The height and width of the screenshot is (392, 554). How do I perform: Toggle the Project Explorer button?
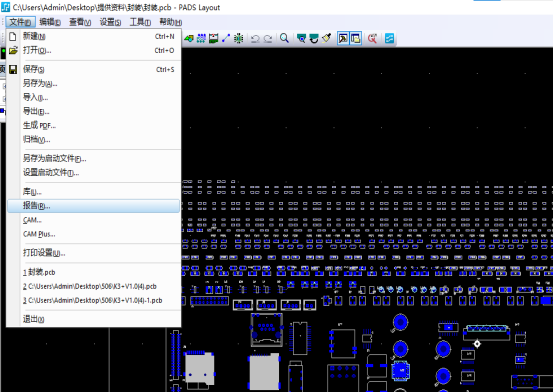(x=355, y=38)
